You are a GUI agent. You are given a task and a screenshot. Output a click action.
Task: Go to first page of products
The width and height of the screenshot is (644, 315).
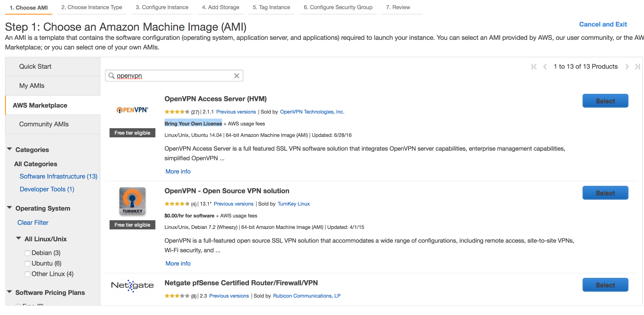pyautogui.click(x=534, y=66)
